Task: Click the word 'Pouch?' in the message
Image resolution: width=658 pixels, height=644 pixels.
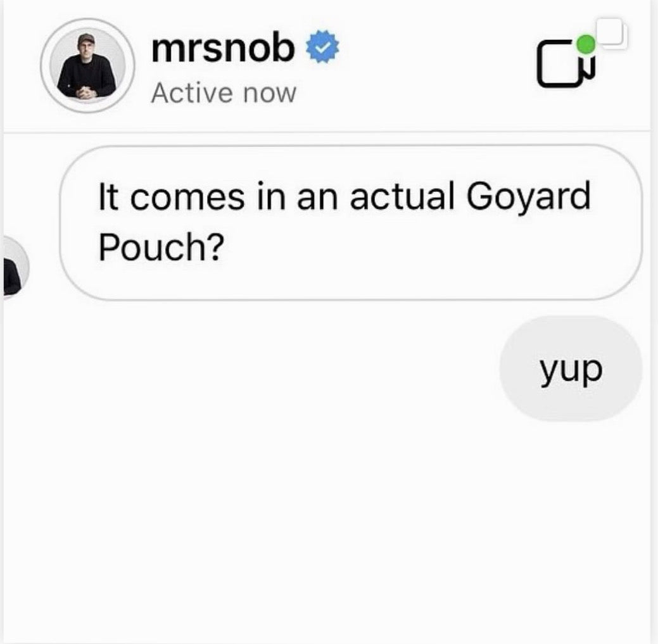Action: 161,247
